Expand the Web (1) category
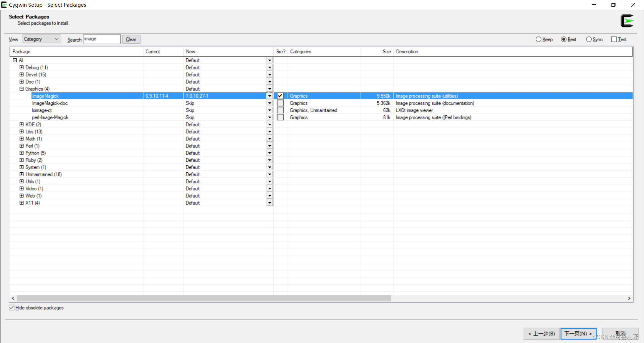Viewport: 644px width, 343px height. coord(21,195)
